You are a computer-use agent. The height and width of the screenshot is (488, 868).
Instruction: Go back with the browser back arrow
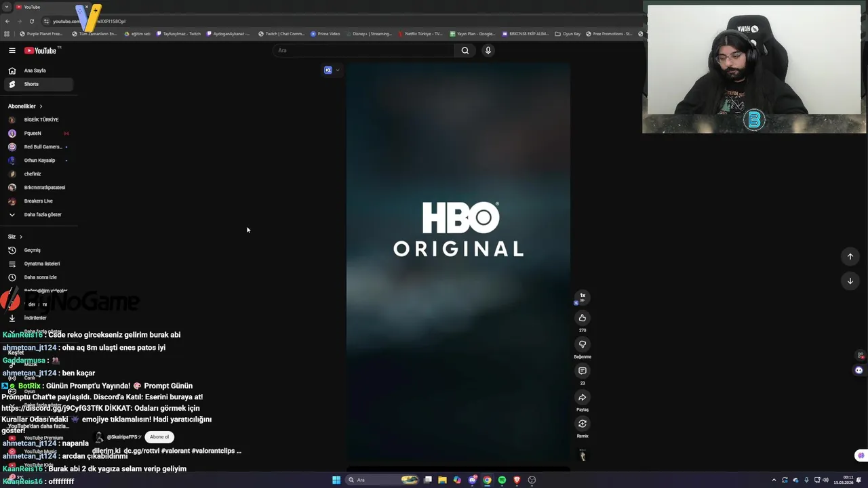tap(7, 21)
